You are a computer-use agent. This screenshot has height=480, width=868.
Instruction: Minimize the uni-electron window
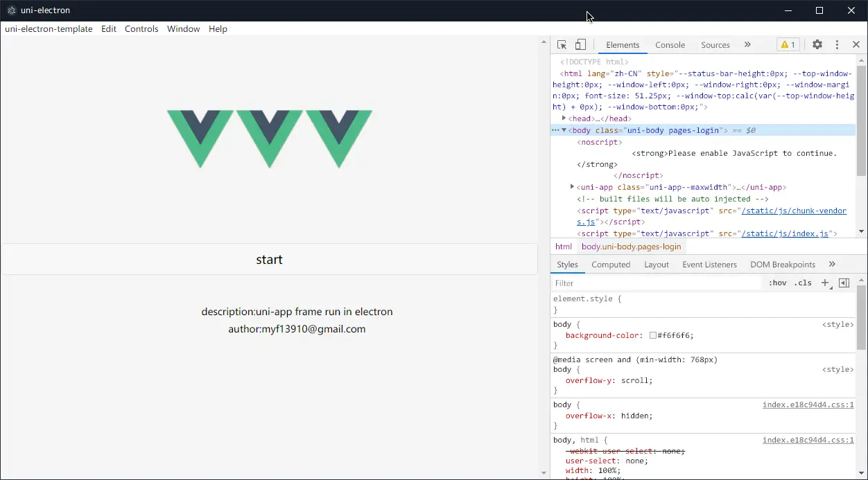[788, 10]
